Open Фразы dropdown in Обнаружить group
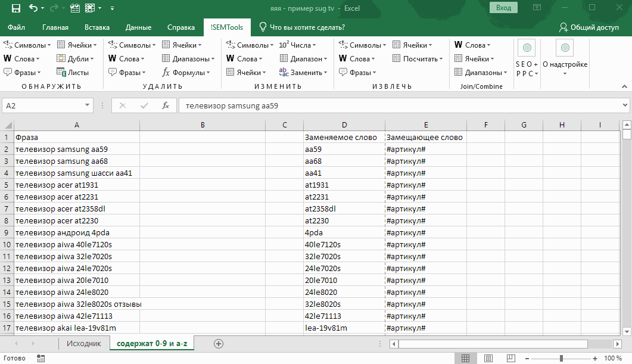 point(22,73)
